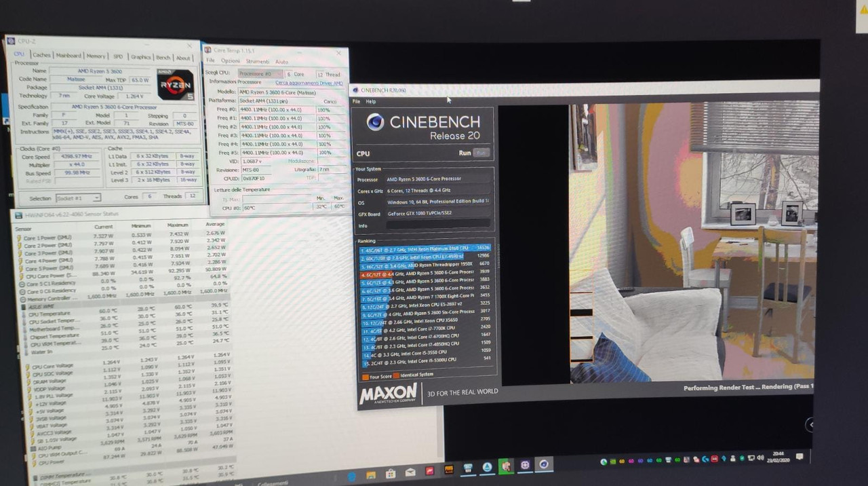Open the Opzioni menu in Core Temp
The height and width of the screenshot is (486, 868).
click(230, 60)
